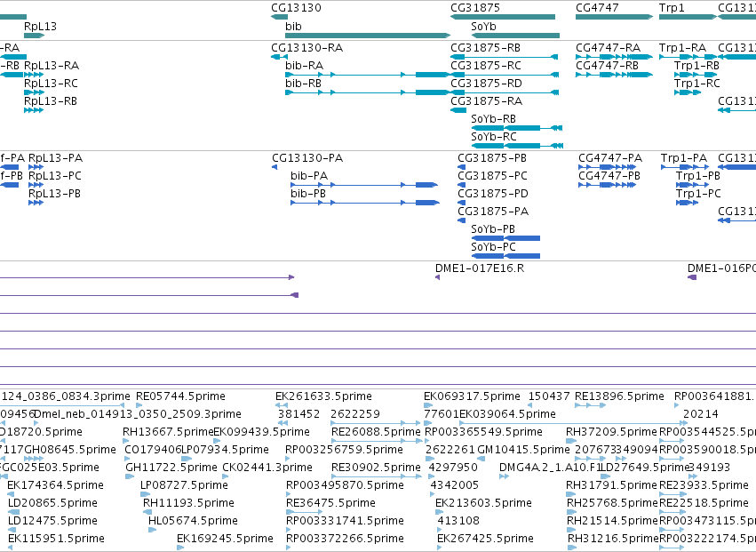Select the "Trp1-PB" protein label
The height and width of the screenshot is (552, 756).
pos(698,176)
